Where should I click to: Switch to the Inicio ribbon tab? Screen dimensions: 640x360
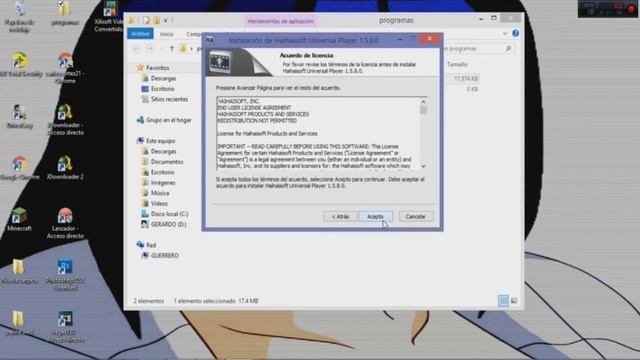[x=167, y=34]
